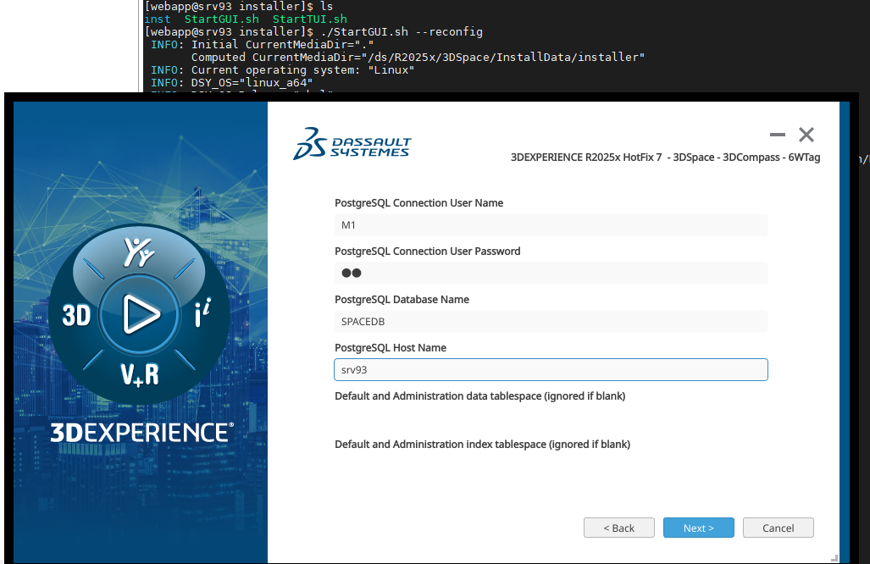Click the 'PostgreSQL Connection User Password' label
The height and width of the screenshot is (564, 870).
tap(427, 251)
